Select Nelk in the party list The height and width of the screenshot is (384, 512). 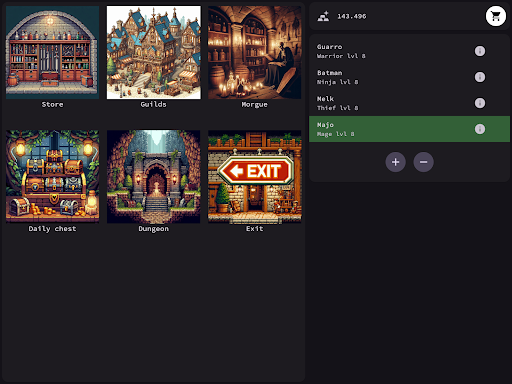(x=409, y=103)
